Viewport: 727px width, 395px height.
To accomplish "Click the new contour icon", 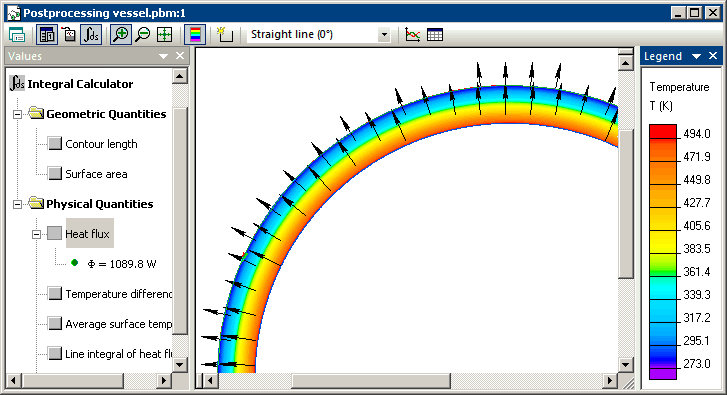I will tap(225, 35).
